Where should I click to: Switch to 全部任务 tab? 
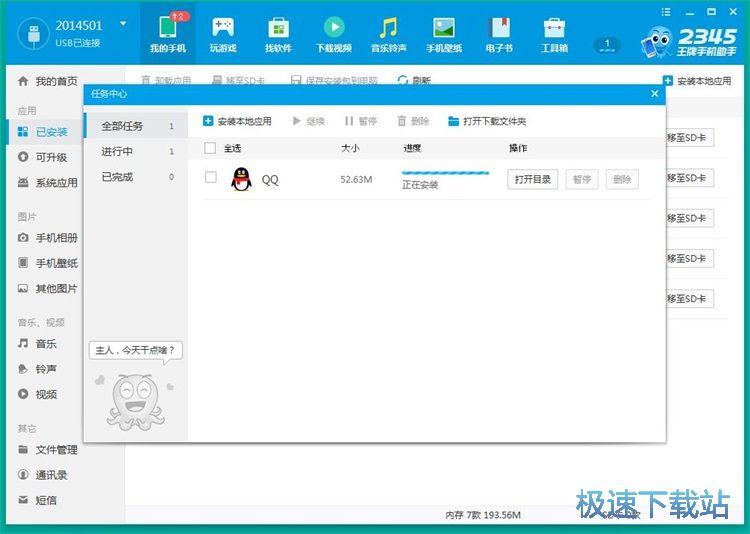pyautogui.click(x=136, y=126)
